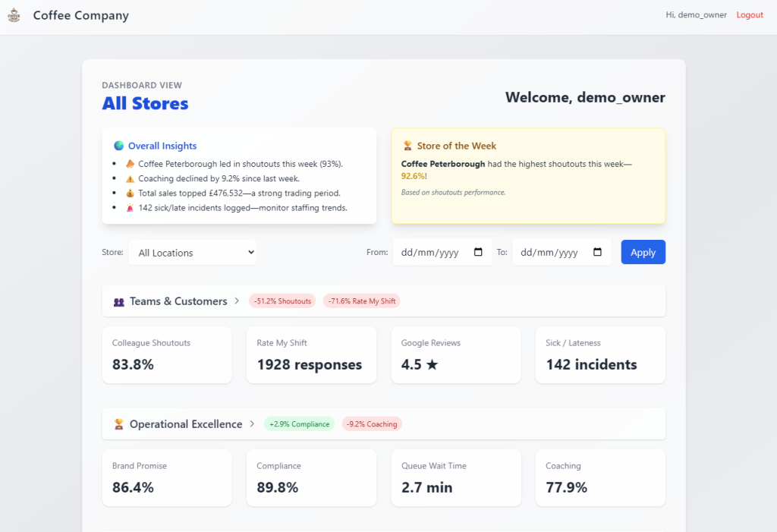Screen dimensions: 777x532
Task: Click the -9.2% Coaching badge
Action: coord(372,424)
